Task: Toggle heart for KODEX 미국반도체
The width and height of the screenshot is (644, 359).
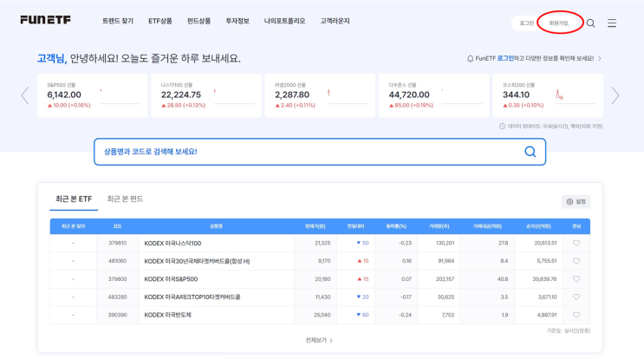Action: coord(576,315)
